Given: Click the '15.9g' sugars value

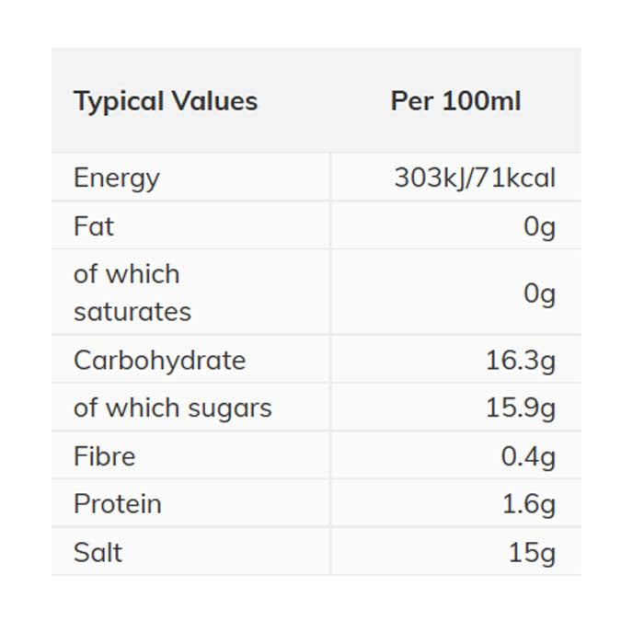Looking at the screenshot, I should (x=521, y=408).
